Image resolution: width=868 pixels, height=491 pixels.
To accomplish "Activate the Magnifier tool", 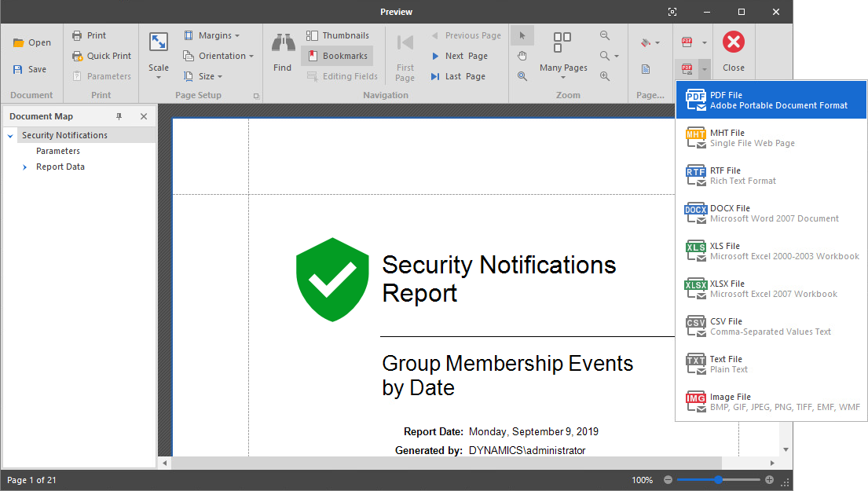I will click(522, 76).
